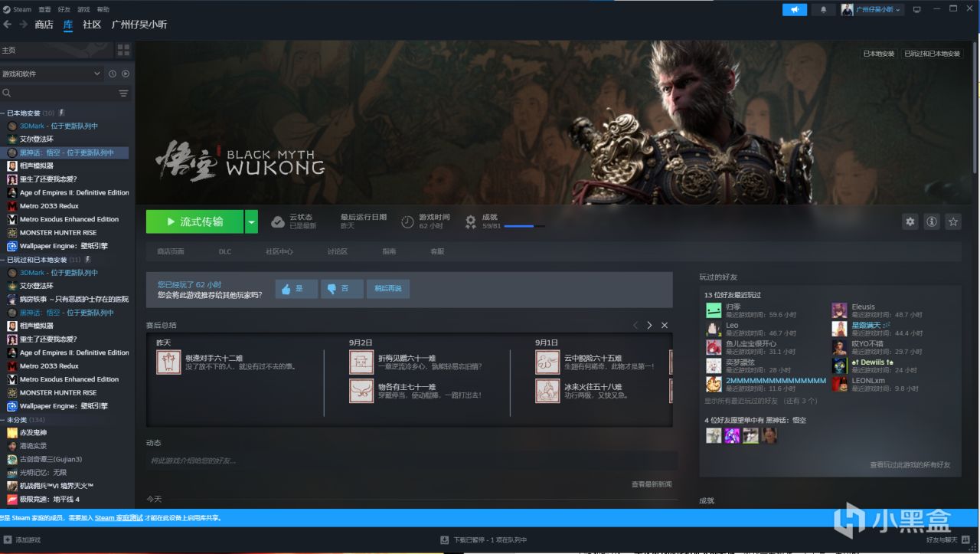This screenshot has height=554, width=980.
Task: Open the 游戏和软件 filter dropdown
Action: click(51, 74)
